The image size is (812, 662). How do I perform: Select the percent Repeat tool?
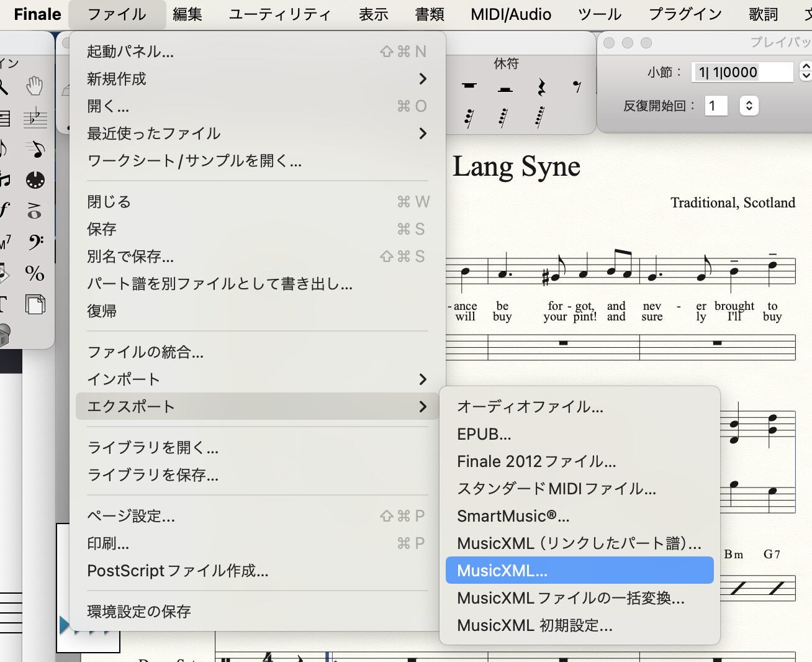pyautogui.click(x=35, y=273)
